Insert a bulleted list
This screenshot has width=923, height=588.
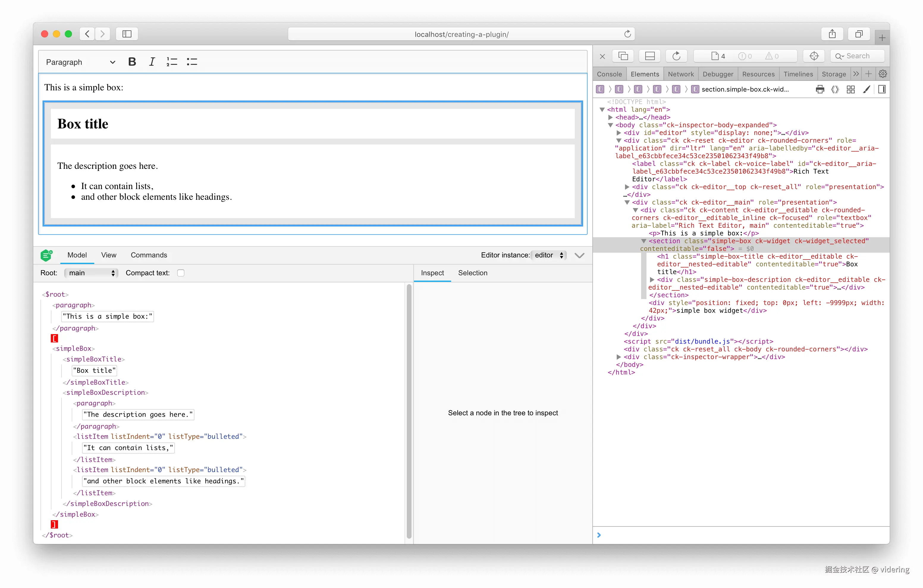(192, 62)
